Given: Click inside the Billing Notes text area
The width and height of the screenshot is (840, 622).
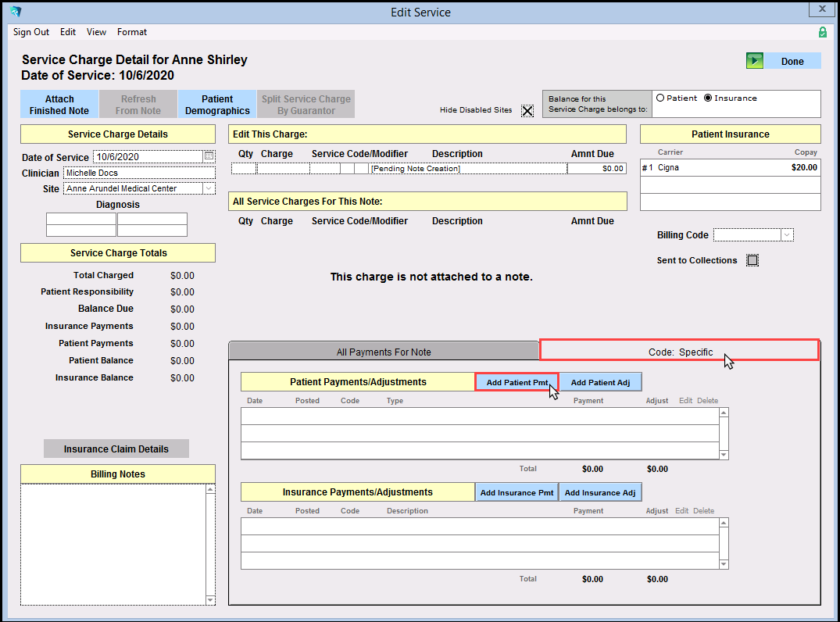Looking at the screenshot, I should click(x=113, y=543).
